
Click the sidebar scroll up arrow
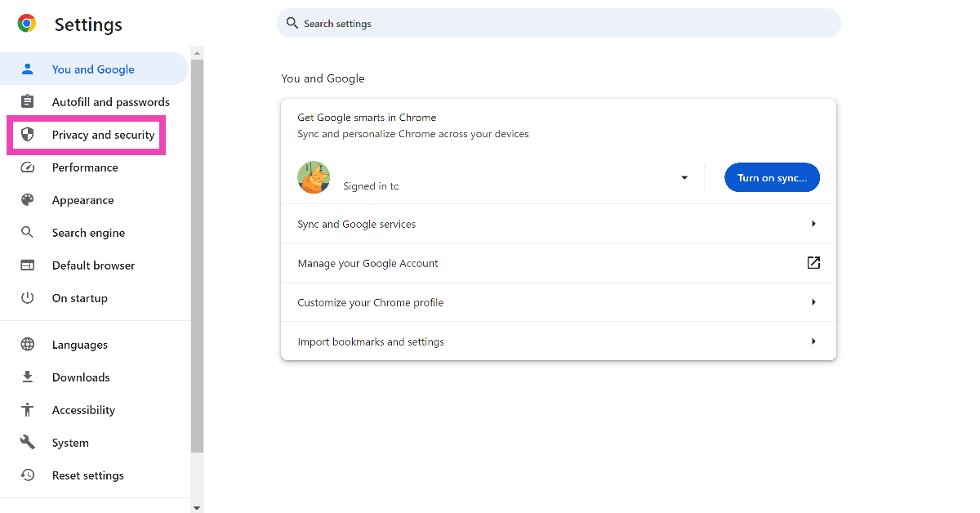point(197,52)
